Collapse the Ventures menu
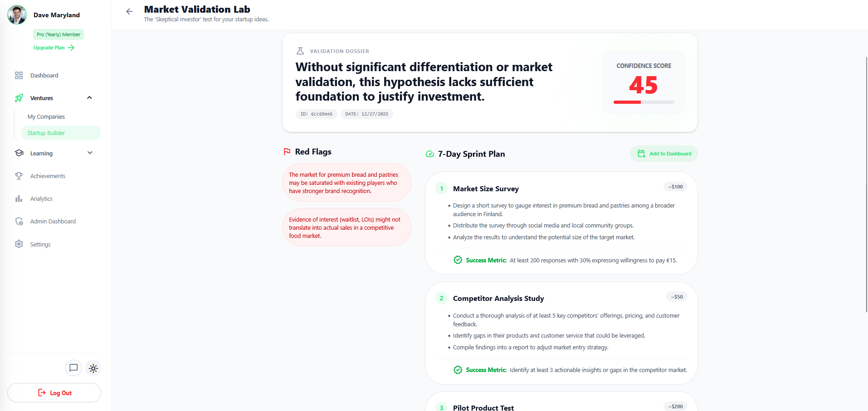This screenshot has width=868, height=411. point(89,98)
